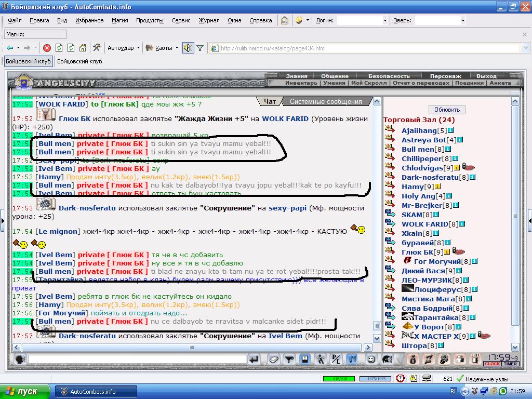Click the first green refresh page icon
This screenshot has width=532, height=399.
(x=59, y=48)
